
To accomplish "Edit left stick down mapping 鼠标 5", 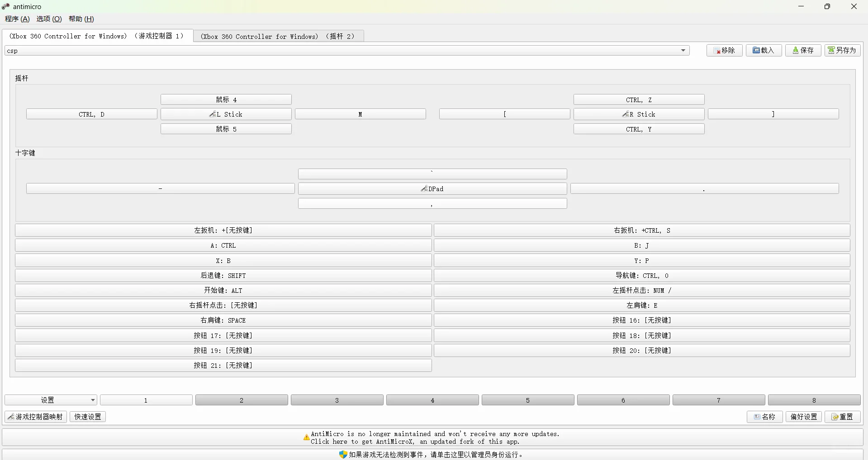I will [x=226, y=129].
